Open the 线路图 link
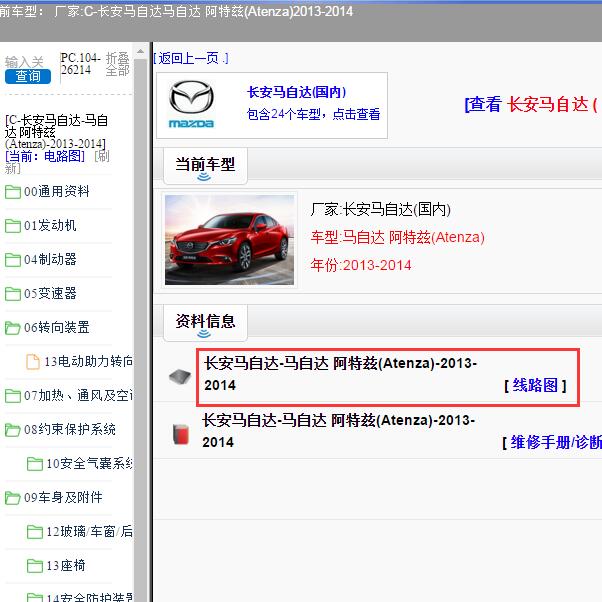The width and height of the screenshot is (602, 602). pos(535,385)
